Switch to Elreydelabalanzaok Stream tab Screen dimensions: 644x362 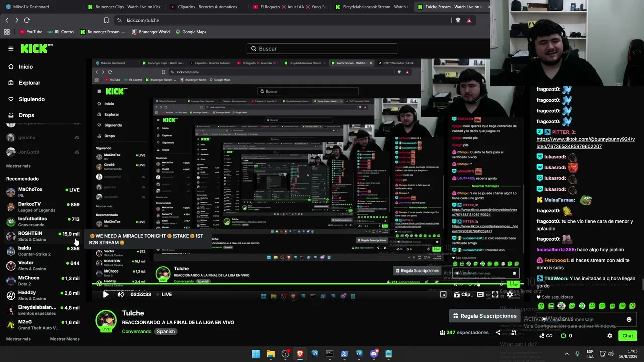click(371, 7)
